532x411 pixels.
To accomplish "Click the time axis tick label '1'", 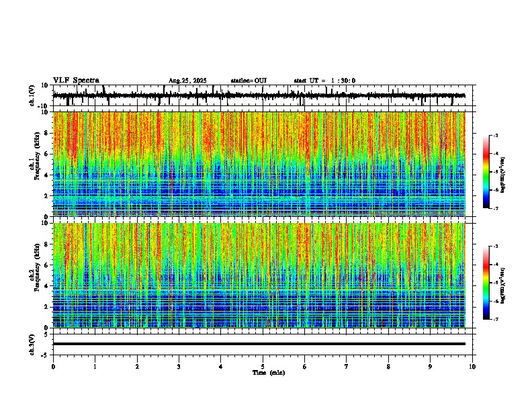I will pyautogui.click(x=95, y=367).
